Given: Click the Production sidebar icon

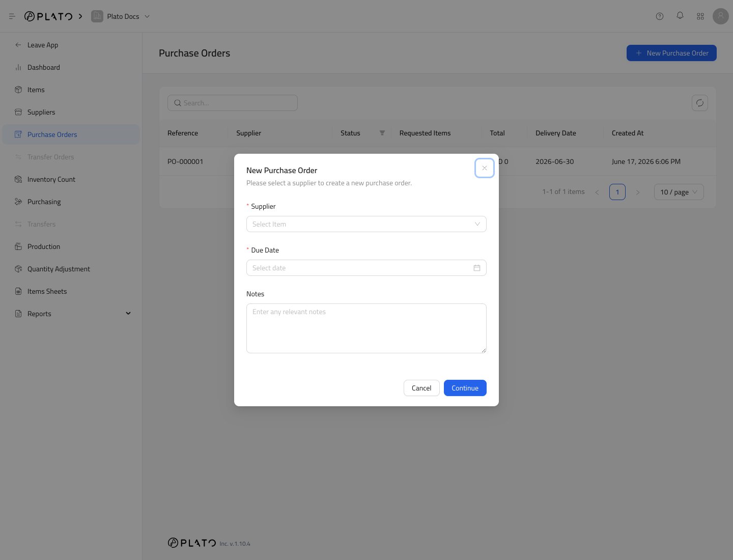Looking at the screenshot, I should [18, 246].
